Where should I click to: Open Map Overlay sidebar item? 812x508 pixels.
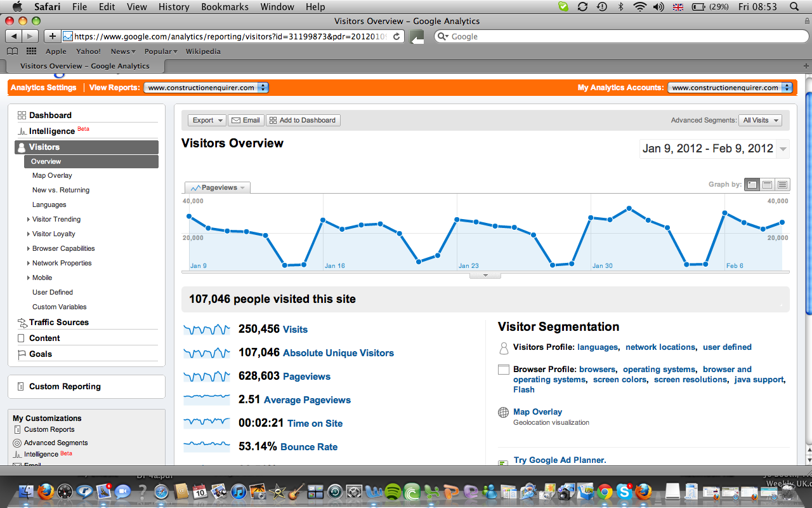(52, 176)
